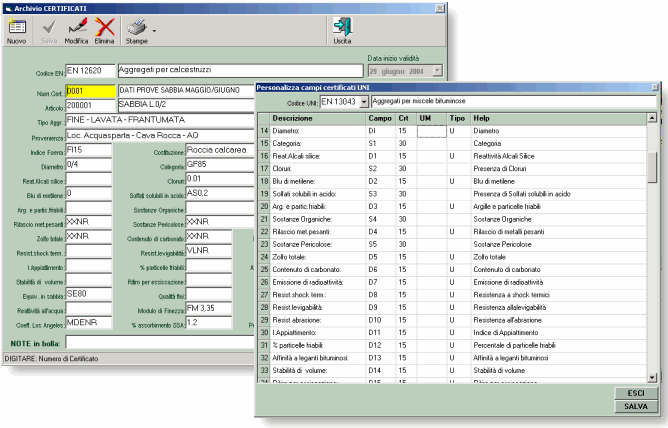Click the greyed Salva checkmark icon
Viewport: 668px width, 428px height.
pyautogui.click(x=49, y=27)
